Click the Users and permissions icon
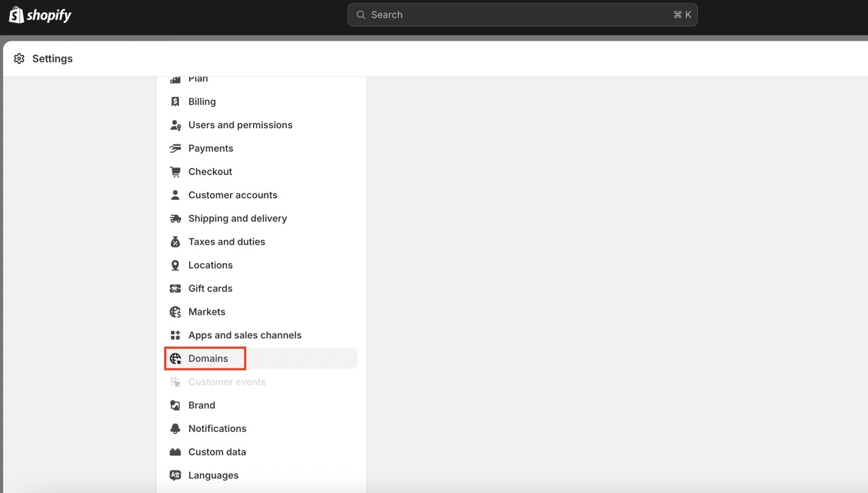The height and width of the screenshot is (493, 868). [176, 125]
